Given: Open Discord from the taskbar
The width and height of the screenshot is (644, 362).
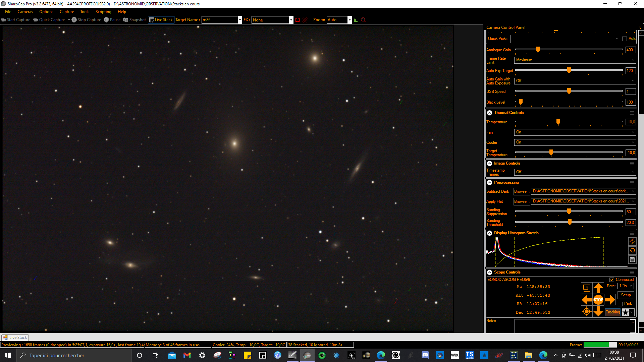Looking at the screenshot, I should coord(425,355).
